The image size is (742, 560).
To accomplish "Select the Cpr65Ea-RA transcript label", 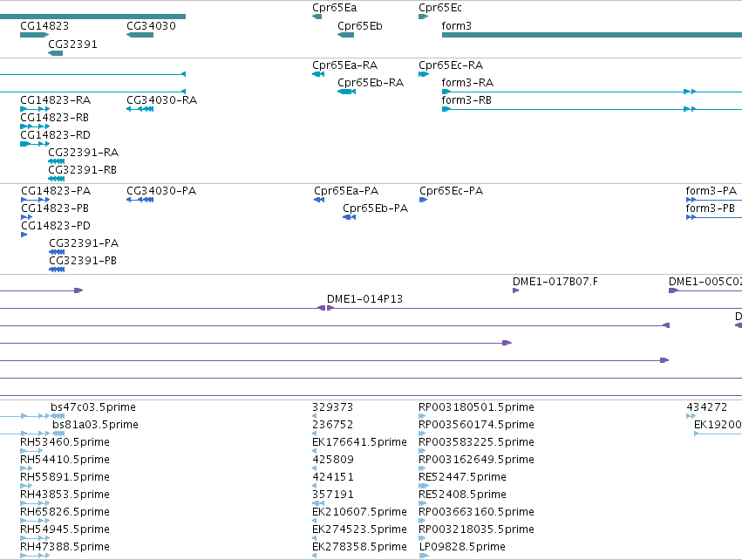I will [x=345, y=65].
